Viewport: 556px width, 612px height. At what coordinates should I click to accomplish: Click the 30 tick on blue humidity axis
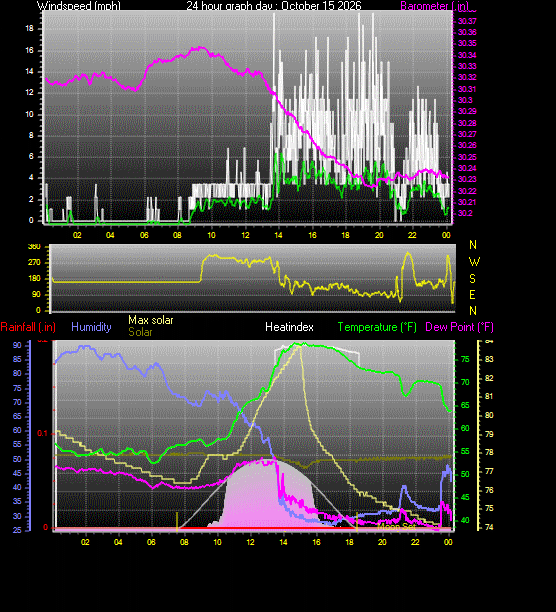(x=17, y=516)
